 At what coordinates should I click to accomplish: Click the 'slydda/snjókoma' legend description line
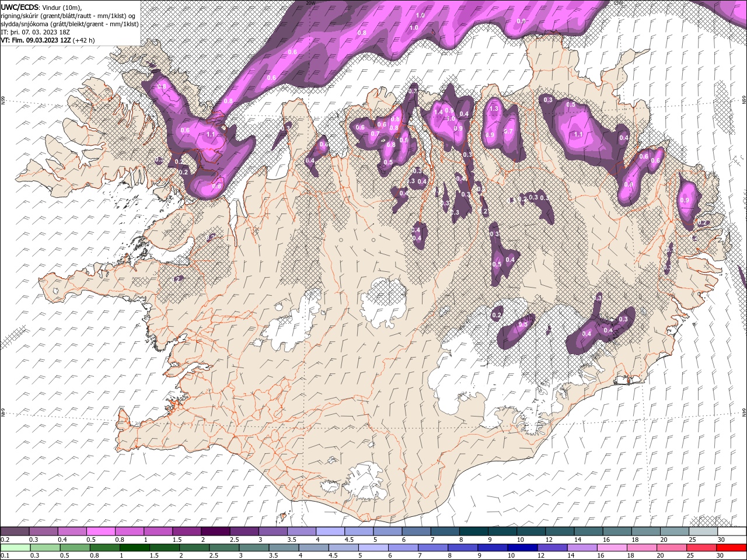tap(69, 24)
